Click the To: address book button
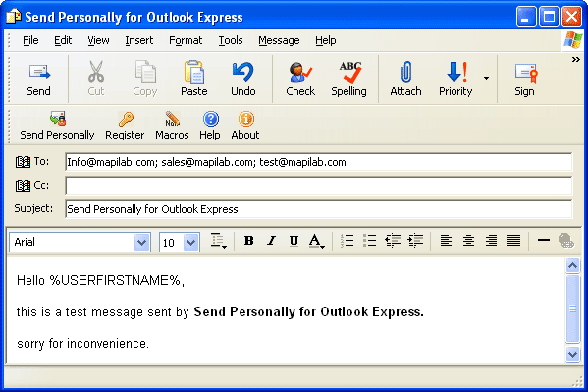Image resolution: width=588 pixels, height=392 pixels. (x=23, y=162)
